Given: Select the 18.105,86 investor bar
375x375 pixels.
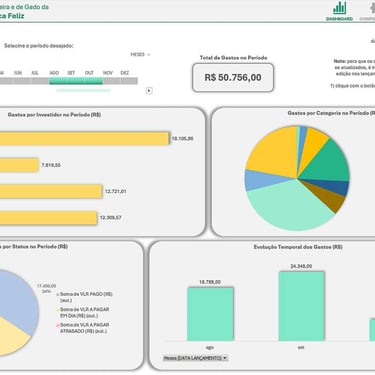Looking at the screenshot, I should (x=84, y=139).
